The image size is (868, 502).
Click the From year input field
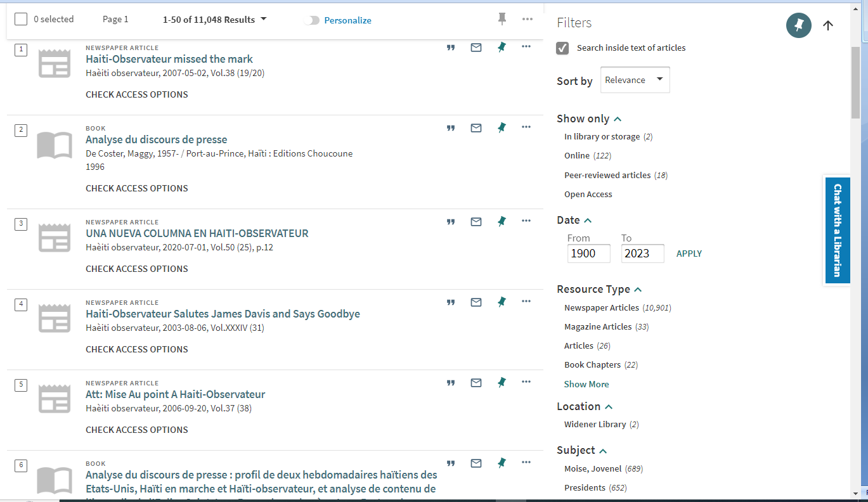588,254
